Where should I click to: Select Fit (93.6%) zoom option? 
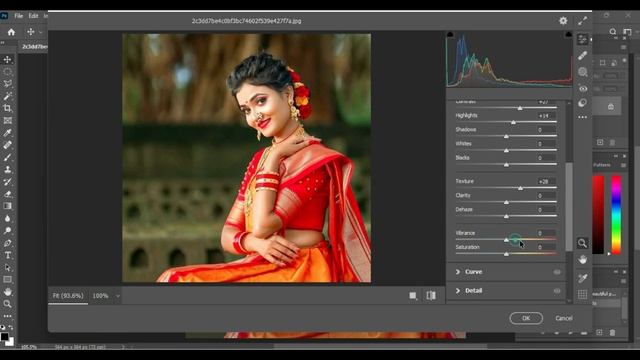click(68, 296)
